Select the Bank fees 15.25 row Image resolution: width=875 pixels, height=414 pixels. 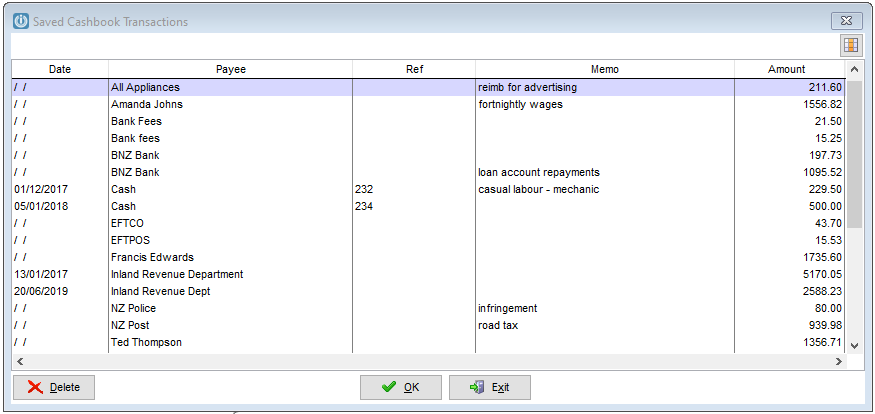[429, 138]
